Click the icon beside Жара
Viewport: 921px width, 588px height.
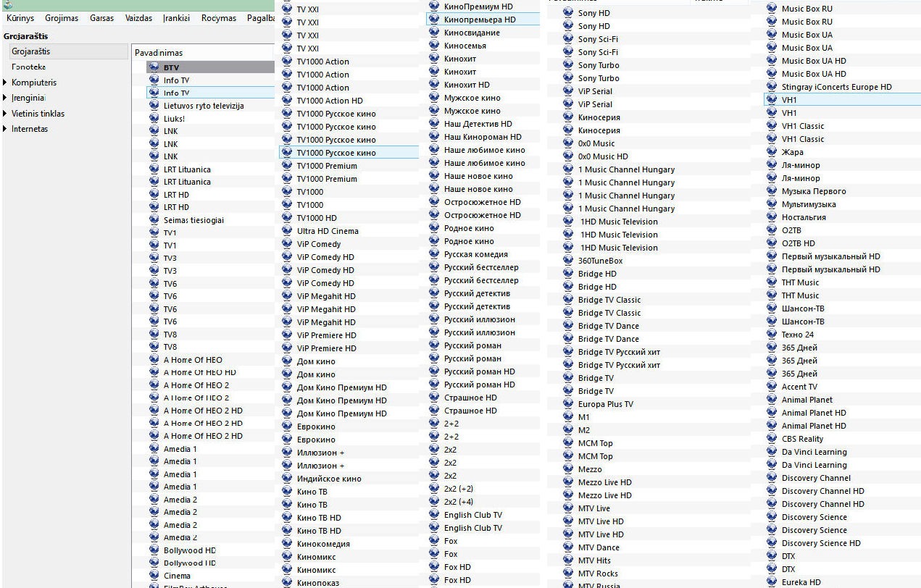point(772,152)
